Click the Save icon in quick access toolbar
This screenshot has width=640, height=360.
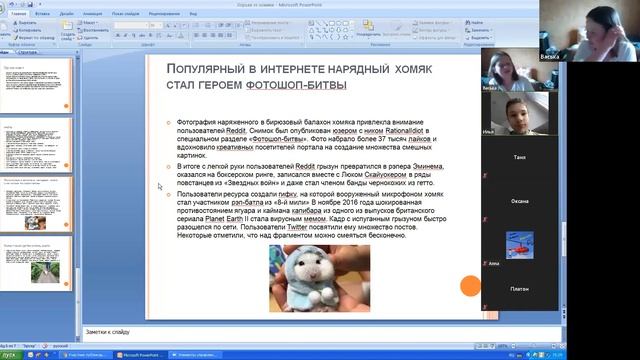[x=30, y=4]
